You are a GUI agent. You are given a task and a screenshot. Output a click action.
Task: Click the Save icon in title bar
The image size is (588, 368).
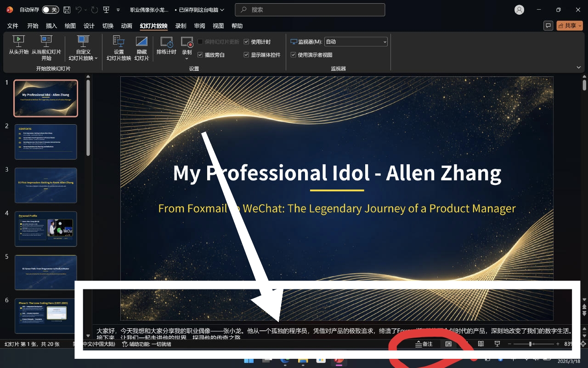coord(67,10)
